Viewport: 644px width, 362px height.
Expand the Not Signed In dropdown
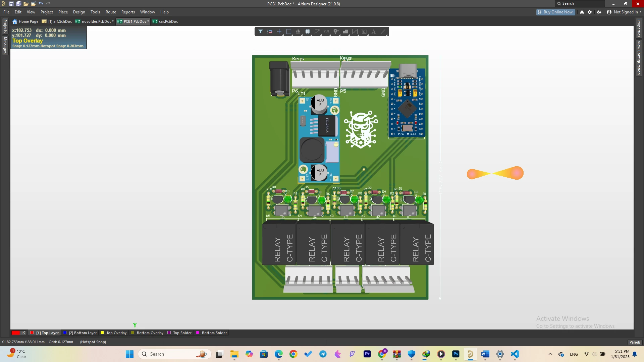click(625, 12)
